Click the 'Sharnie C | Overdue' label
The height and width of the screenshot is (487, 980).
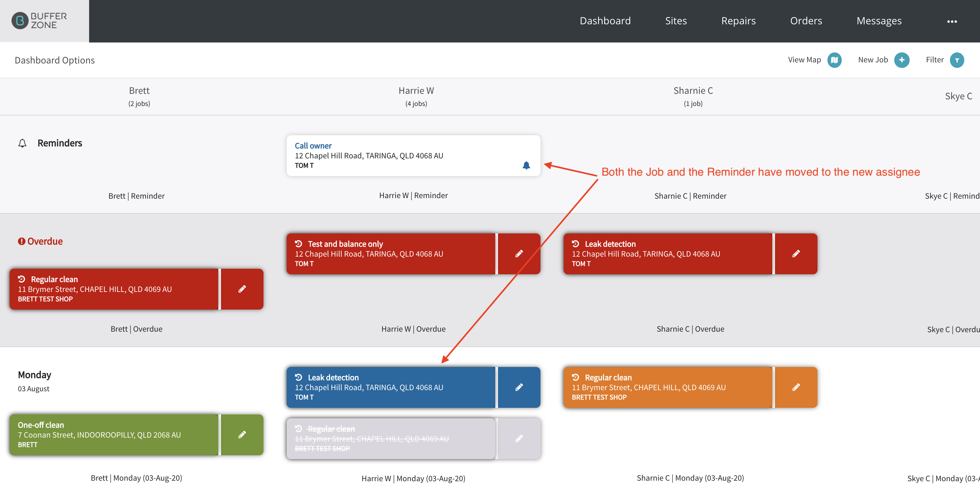[x=690, y=329]
